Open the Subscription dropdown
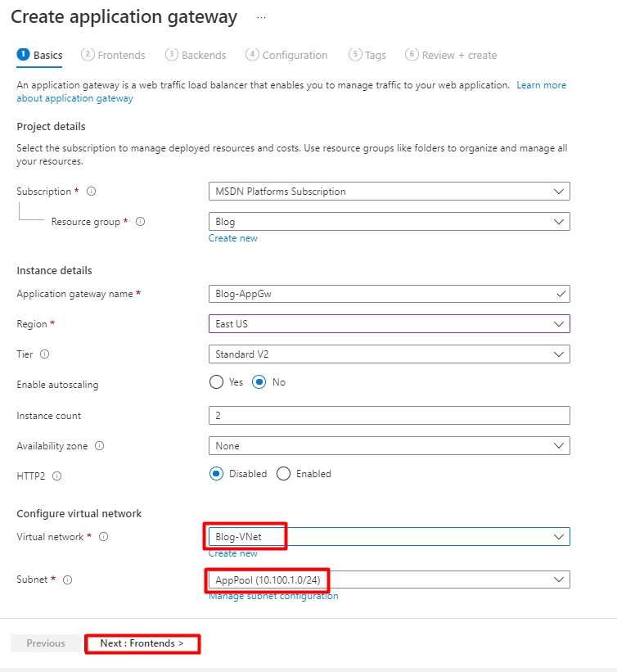The height and width of the screenshot is (672, 617). point(389,192)
